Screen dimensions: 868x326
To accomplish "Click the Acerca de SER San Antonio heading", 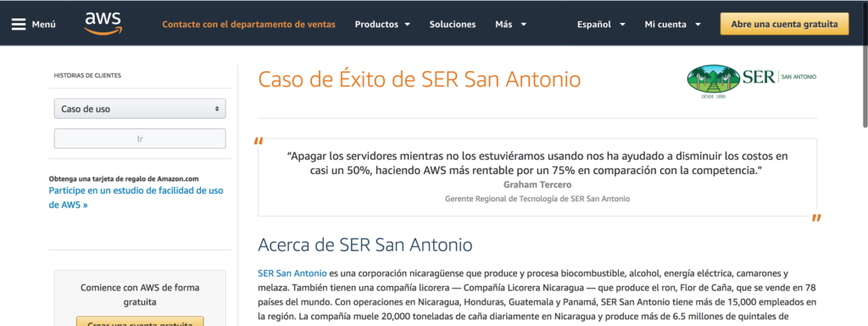I will pos(365,244).
